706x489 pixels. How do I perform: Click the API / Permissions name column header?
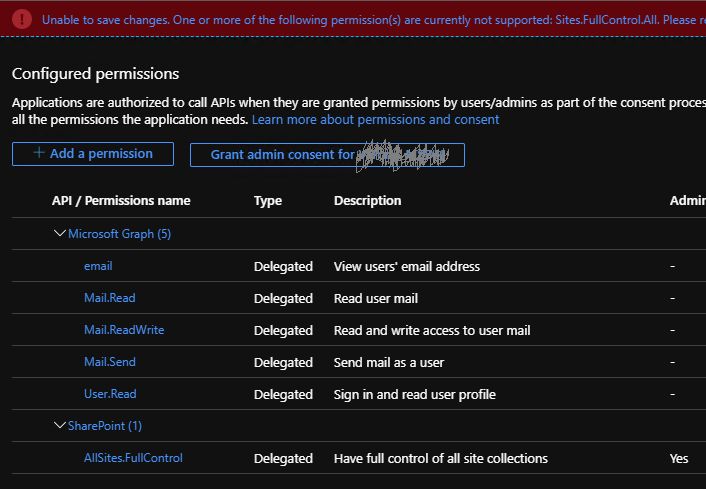(121, 201)
